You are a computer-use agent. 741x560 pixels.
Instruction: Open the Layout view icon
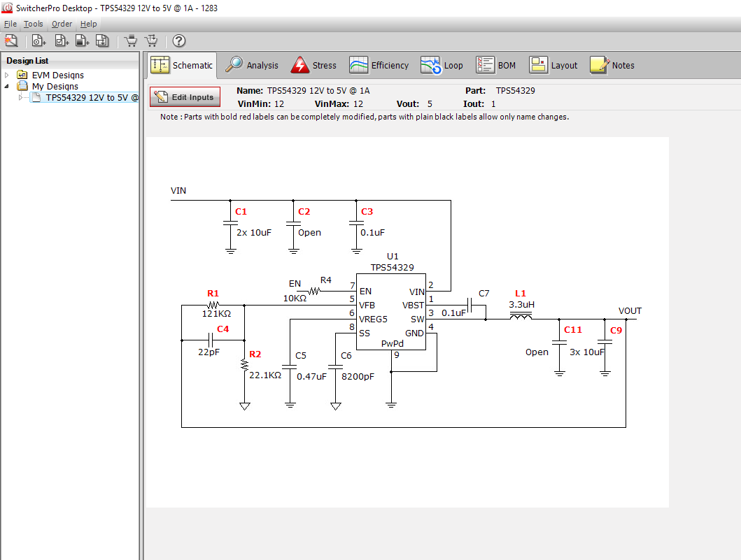(539, 64)
